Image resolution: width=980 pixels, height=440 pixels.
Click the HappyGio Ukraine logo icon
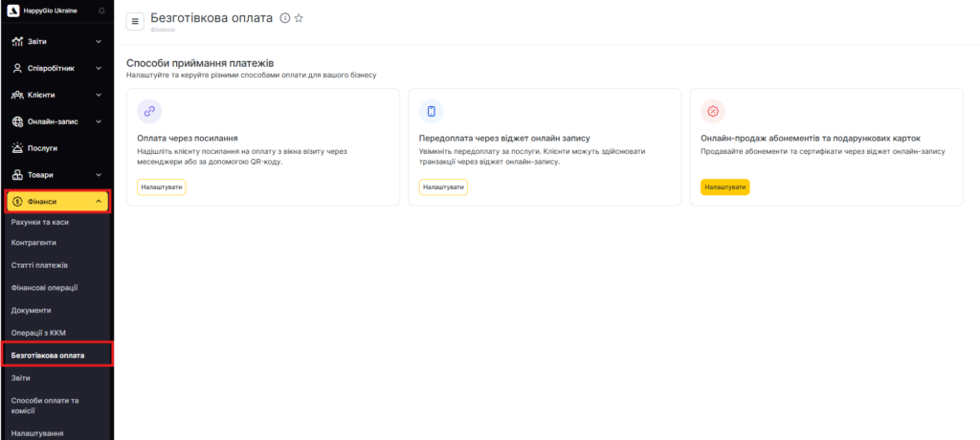(x=13, y=11)
